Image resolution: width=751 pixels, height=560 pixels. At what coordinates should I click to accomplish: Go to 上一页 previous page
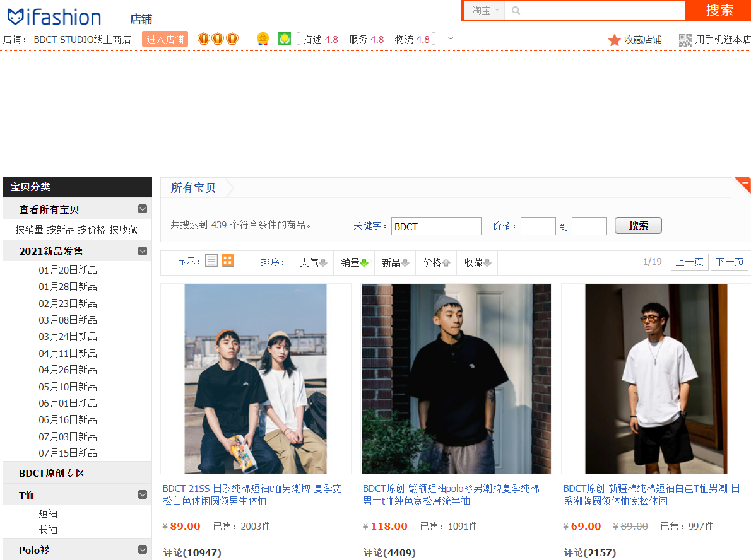point(689,262)
